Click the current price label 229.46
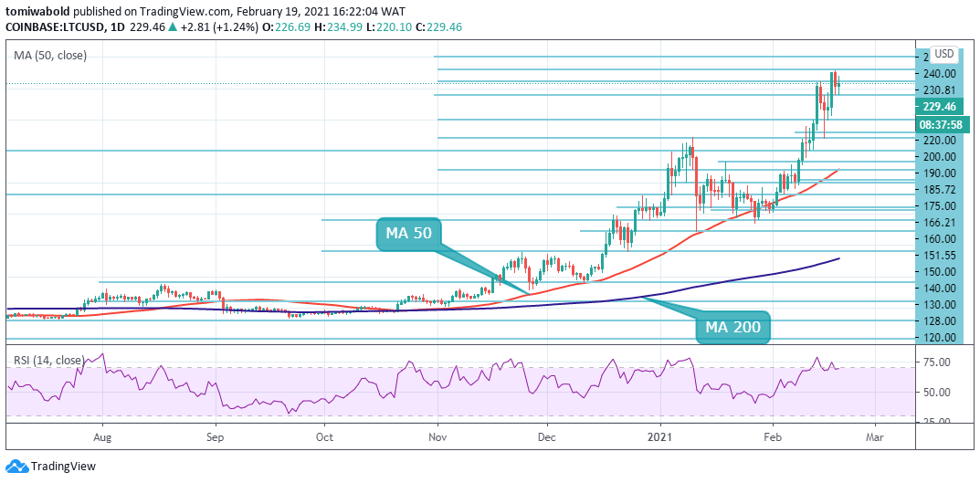980x483 pixels. point(938,108)
